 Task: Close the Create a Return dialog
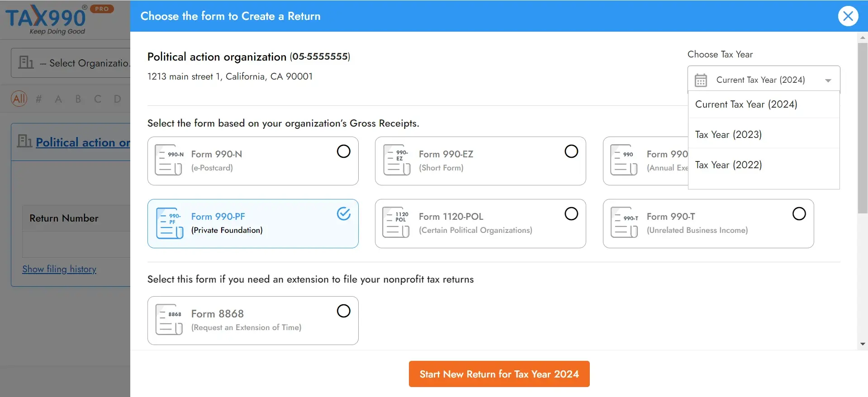[x=848, y=16]
